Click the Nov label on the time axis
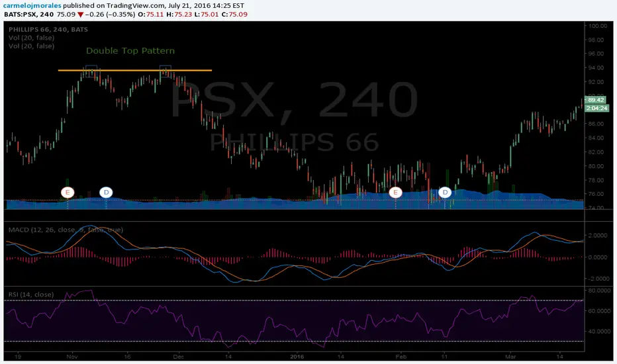Viewport: 617px width, 364px height. click(72, 357)
